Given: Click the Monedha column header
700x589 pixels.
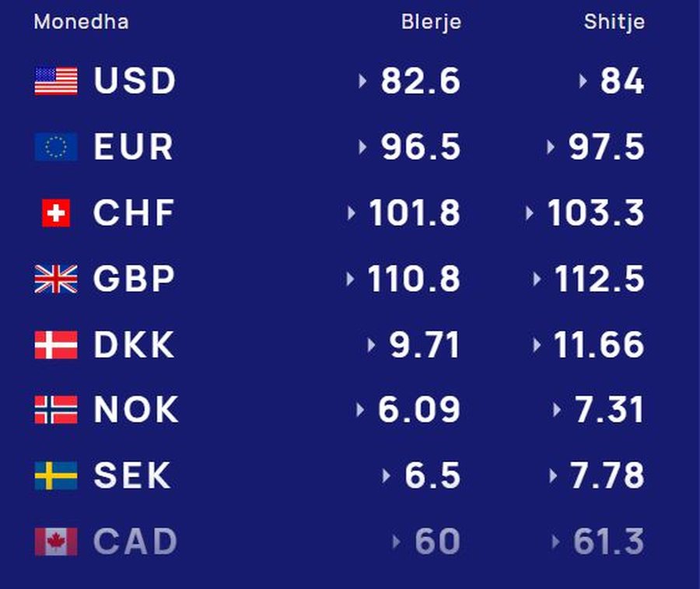Looking at the screenshot, I should click(x=81, y=22).
